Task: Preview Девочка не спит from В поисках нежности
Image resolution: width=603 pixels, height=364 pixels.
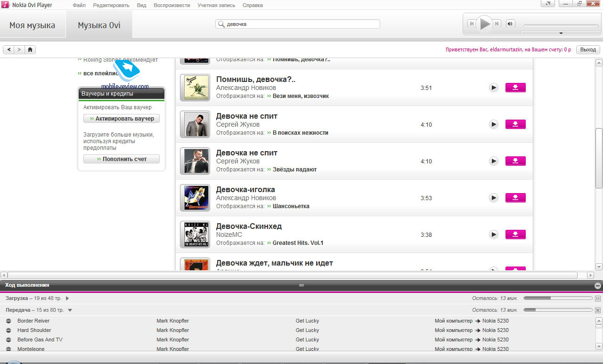Action: (x=493, y=124)
